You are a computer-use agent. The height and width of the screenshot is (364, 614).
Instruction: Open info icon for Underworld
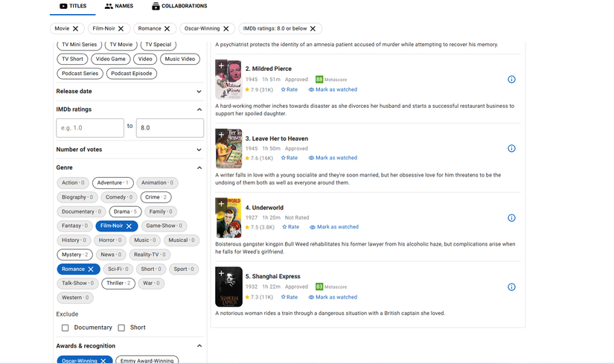click(x=511, y=218)
